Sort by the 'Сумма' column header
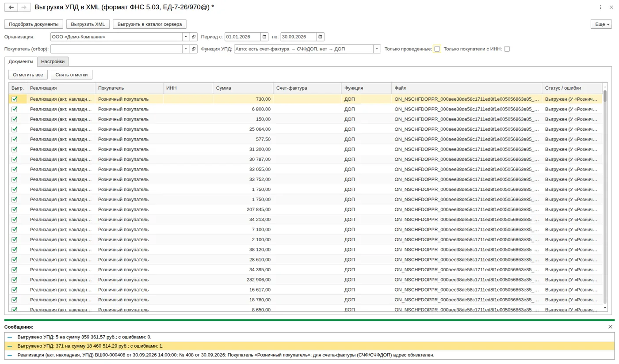This screenshot has height=364, width=619. pos(243,88)
